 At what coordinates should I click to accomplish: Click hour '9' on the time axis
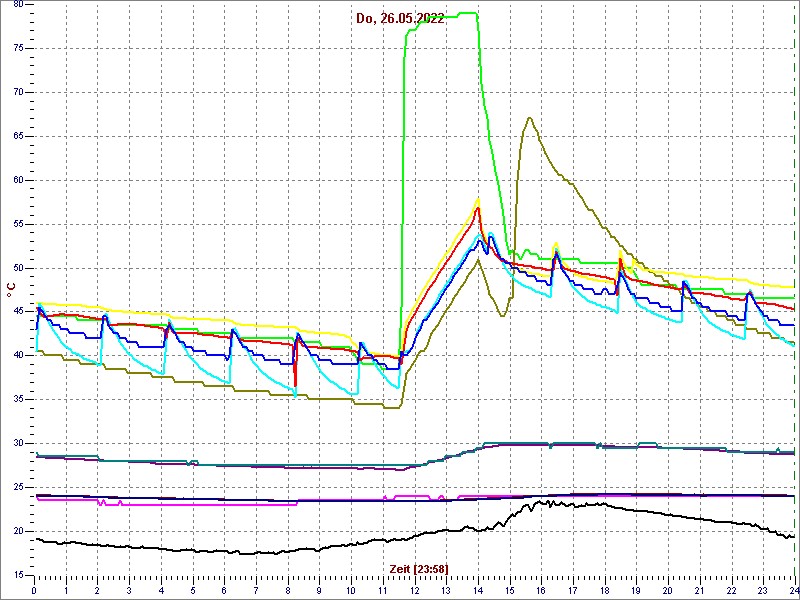point(319,588)
